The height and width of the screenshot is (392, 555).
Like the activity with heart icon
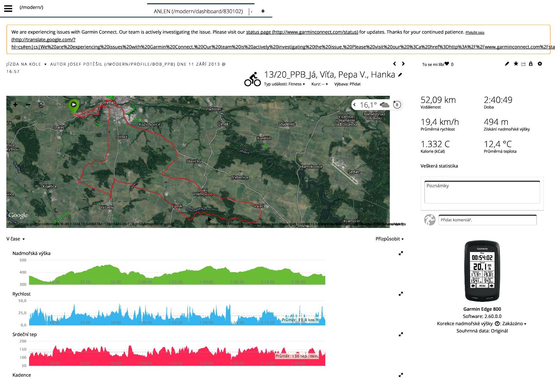pyautogui.click(x=447, y=64)
